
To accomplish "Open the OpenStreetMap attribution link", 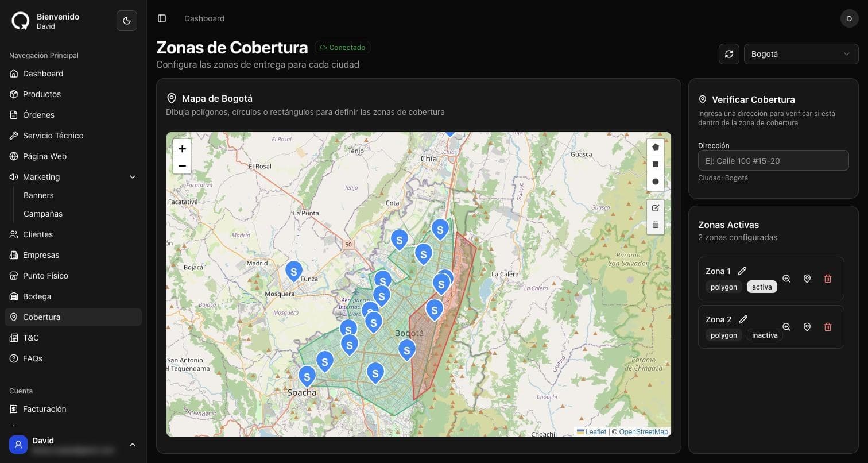I will click(x=644, y=431).
